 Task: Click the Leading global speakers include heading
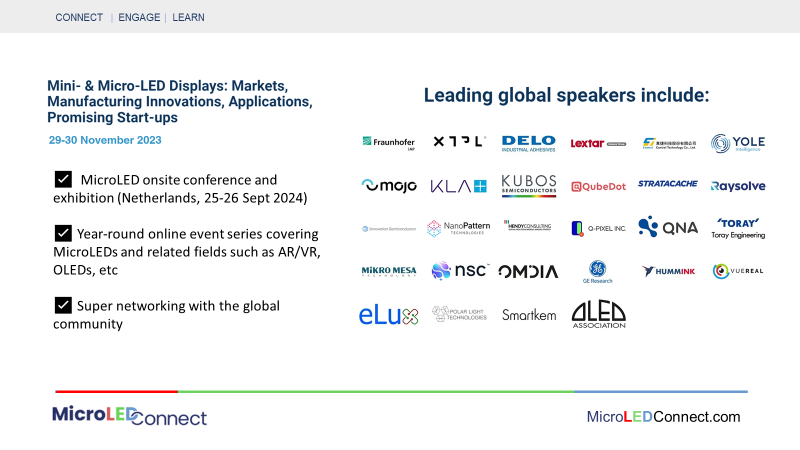point(566,95)
